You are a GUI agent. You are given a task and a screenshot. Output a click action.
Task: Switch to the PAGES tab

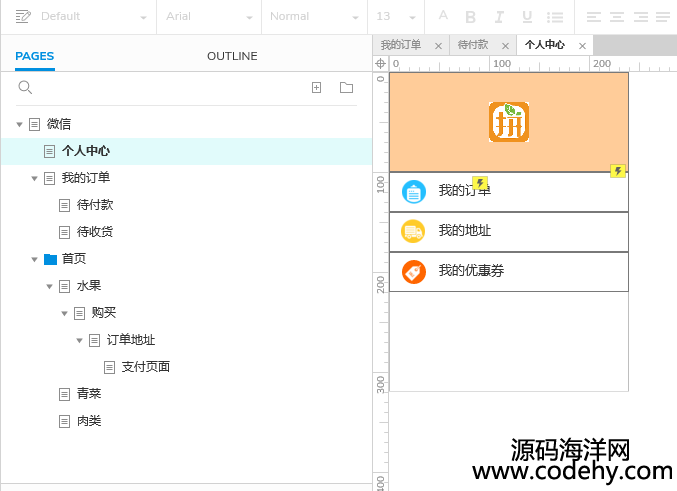[x=35, y=56]
